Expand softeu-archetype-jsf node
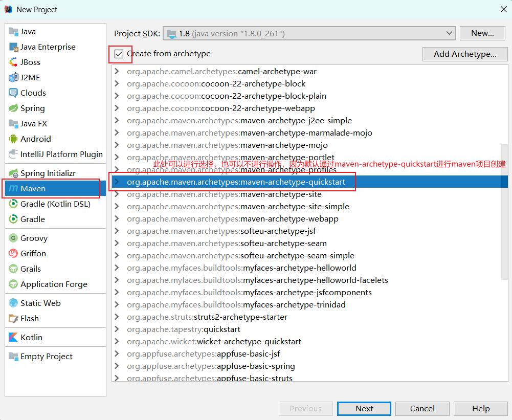This screenshot has width=512, height=420. [117, 231]
